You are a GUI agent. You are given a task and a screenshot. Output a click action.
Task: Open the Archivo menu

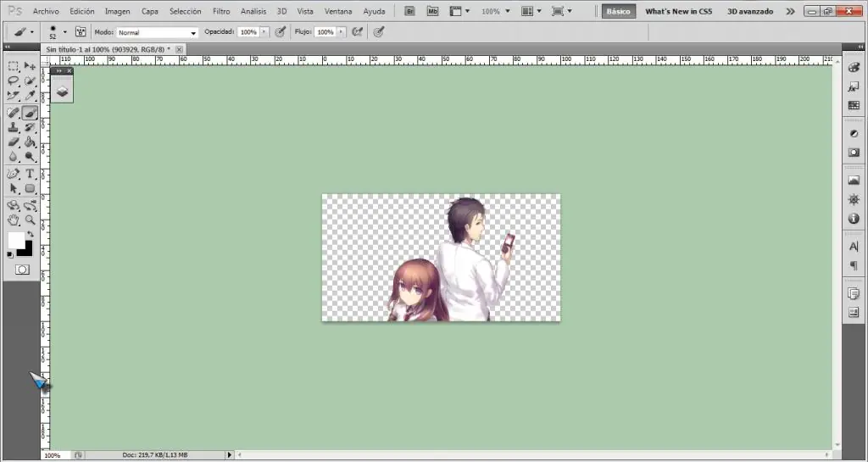[x=46, y=11]
